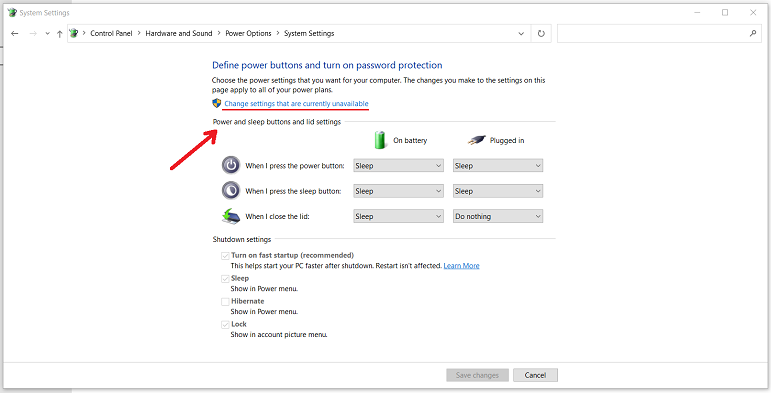This screenshot has width=771, height=393.
Task: Click the sleep button moon icon
Action: pyautogui.click(x=231, y=190)
